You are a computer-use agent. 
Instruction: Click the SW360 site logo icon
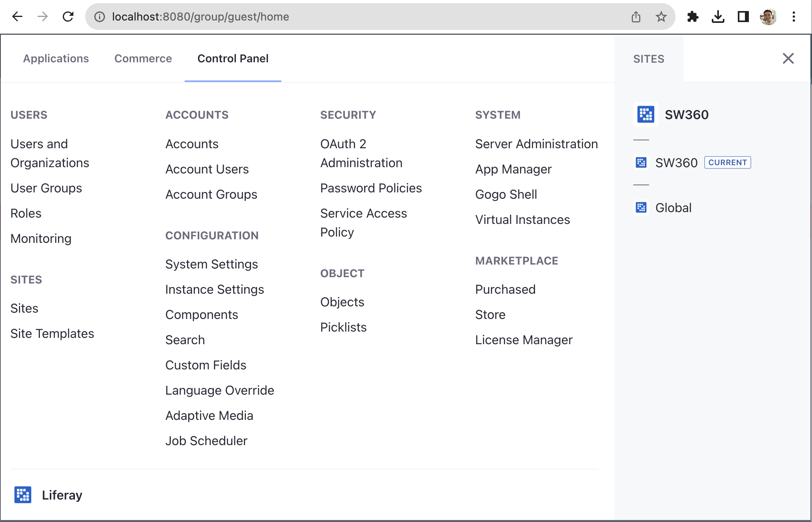tap(645, 115)
